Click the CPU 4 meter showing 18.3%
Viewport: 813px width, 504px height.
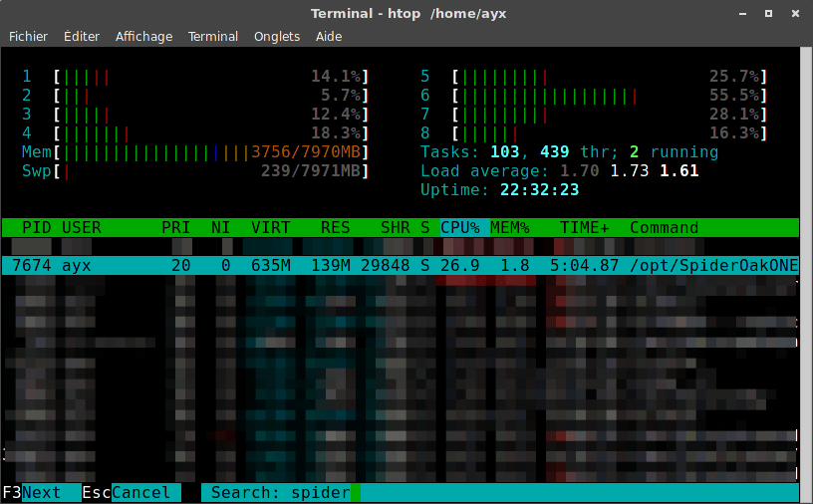point(195,133)
